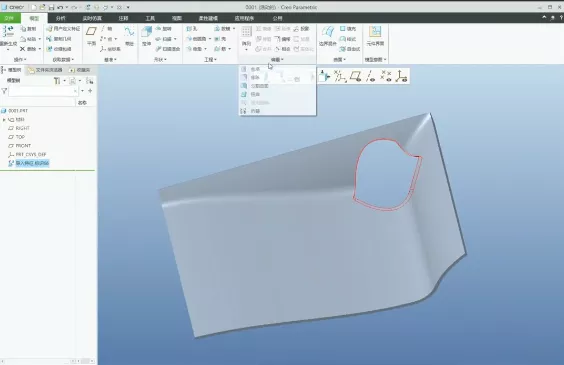The width and height of the screenshot is (564, 365).
Task: Select the Plane datum tool
Action: pos(91,35)
